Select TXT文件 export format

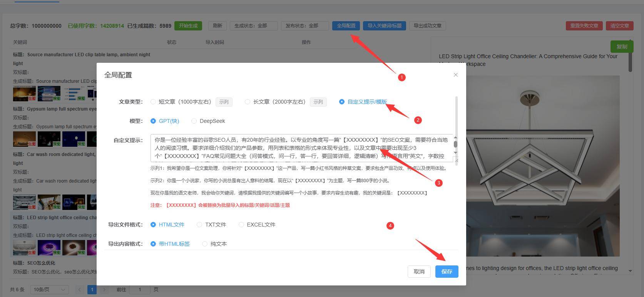pyautogui.click(x=211, y=225)
